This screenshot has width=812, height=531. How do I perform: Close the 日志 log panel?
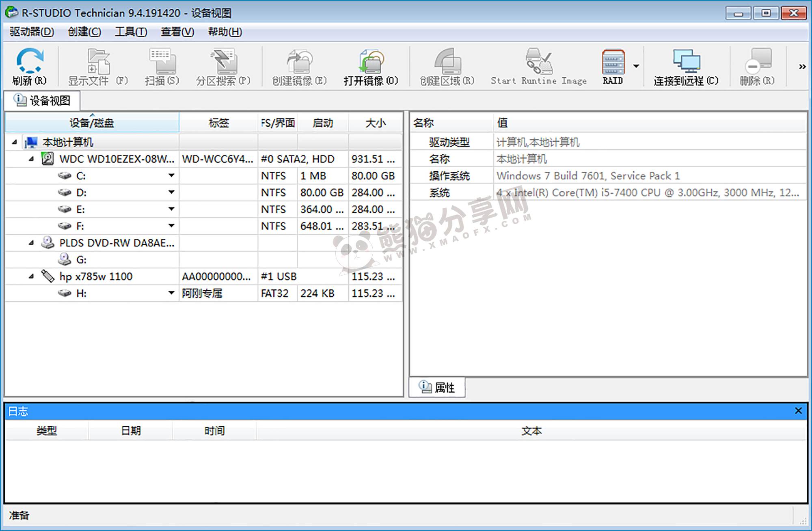tap(798, 411)
